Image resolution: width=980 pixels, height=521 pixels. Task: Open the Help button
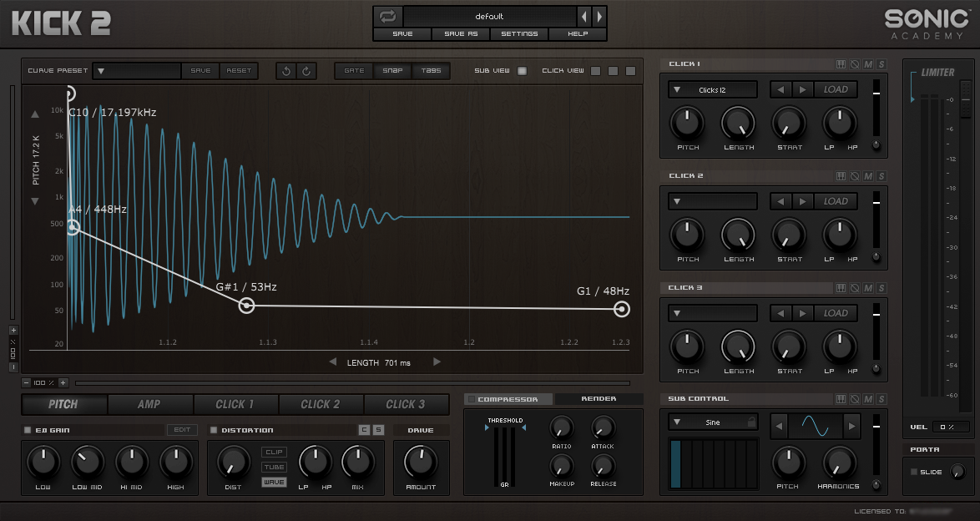point(578,33)
